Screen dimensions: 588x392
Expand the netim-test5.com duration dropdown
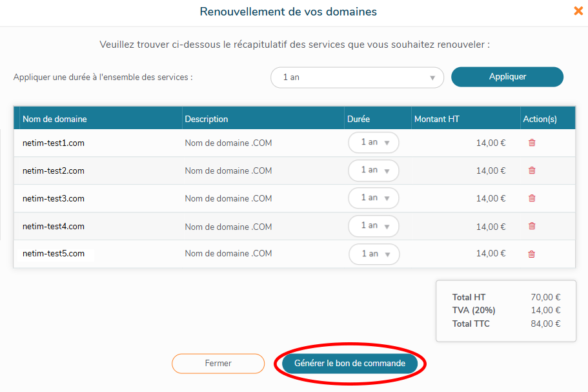[x=374, y=254]
